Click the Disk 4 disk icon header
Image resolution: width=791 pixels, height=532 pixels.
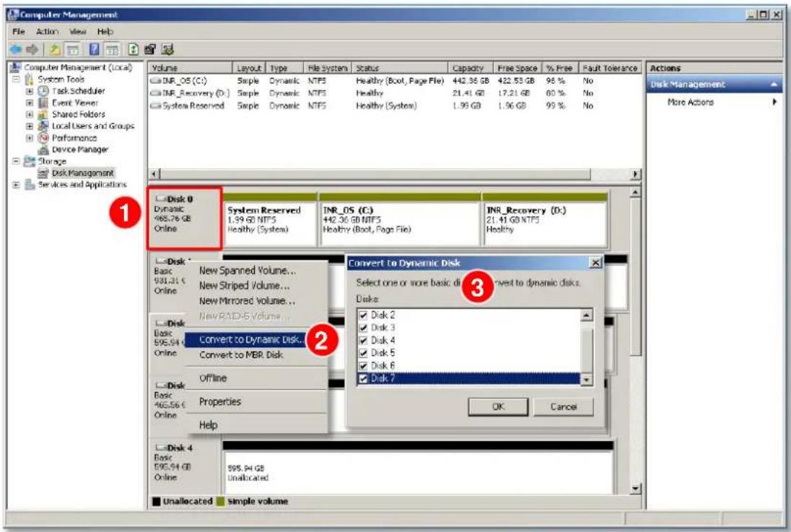click(162, 448)
